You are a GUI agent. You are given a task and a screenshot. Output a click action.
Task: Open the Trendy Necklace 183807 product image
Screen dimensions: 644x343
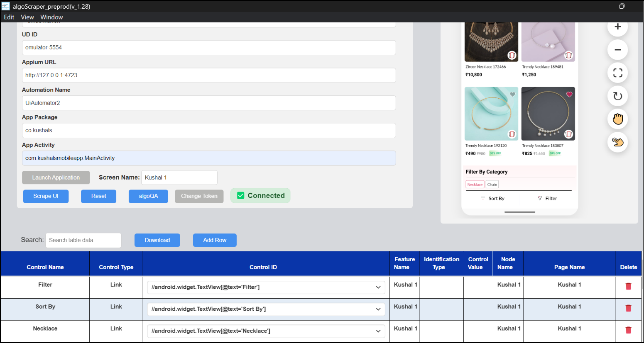[x=548, y=114]
